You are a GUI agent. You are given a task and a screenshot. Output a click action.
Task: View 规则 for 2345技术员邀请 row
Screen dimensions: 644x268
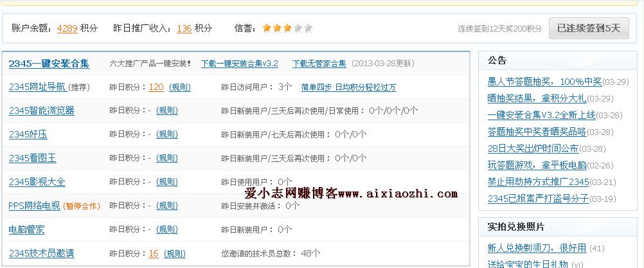point(175,253)
